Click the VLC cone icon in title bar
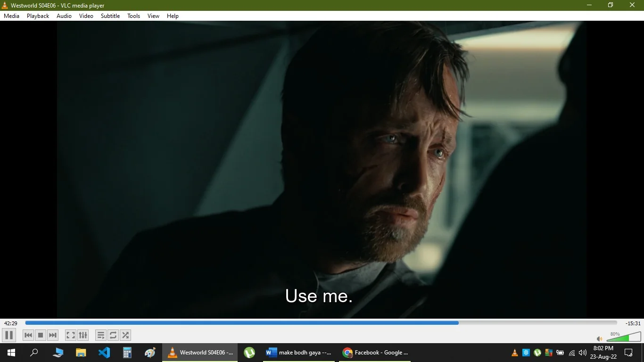The height and width of the screenshot is (362, 644). pyautogui.click(x=5, y=5)
